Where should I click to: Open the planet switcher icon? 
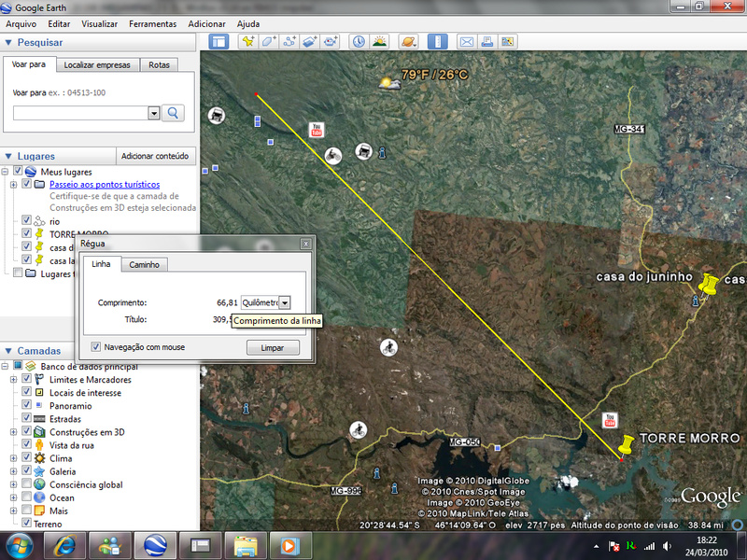pyautogui.click(x=409, y=42)
